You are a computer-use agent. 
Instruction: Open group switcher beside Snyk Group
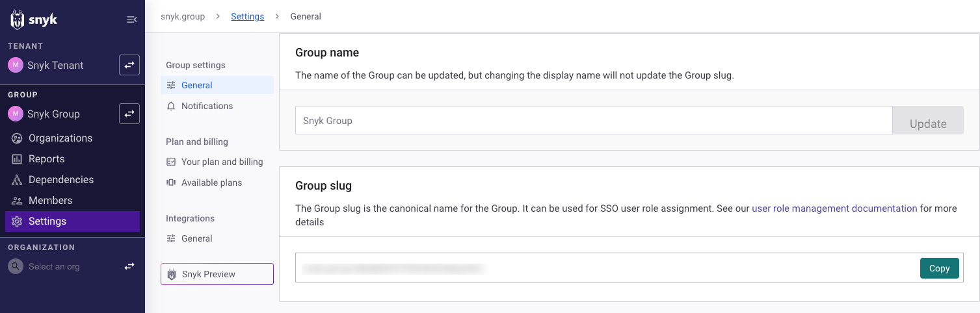pos(129,114)
